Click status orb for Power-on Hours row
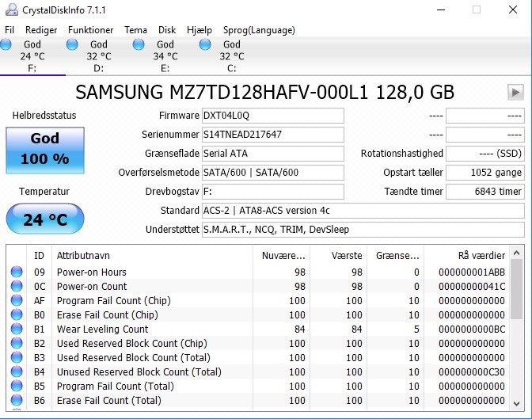Screen dimensions: 532x419 point(17,272)
